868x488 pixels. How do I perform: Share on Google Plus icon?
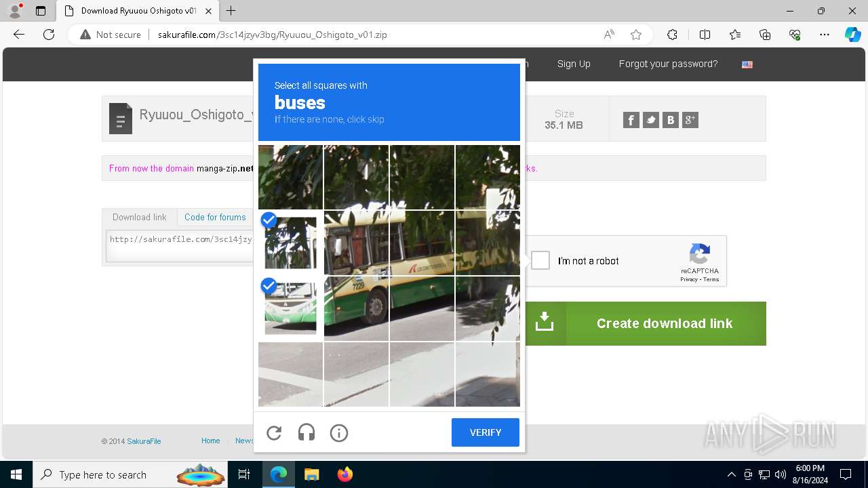click(x=690, y=120)
